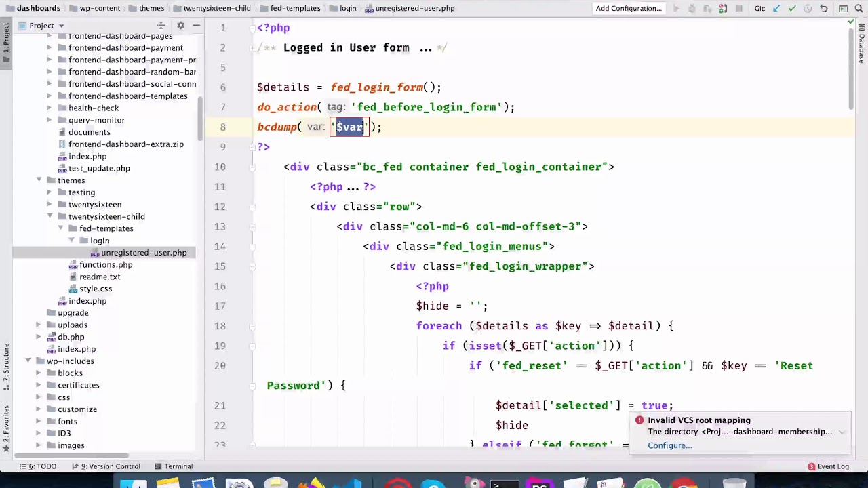This screenshot has height=488, width=868.
Task: Hide the Project panel with minus icon
Action: [197, 26]
